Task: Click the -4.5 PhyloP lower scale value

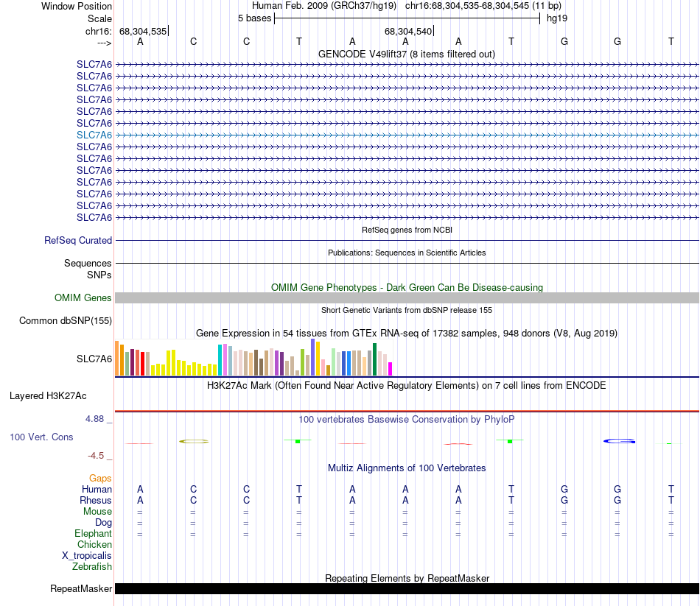Action: [x=96, y=456]
